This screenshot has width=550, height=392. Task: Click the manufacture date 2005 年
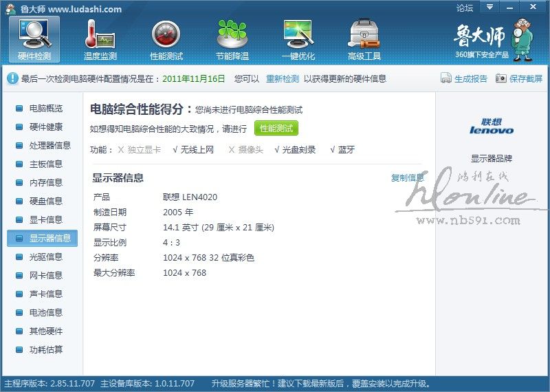[x=178, y=213]
